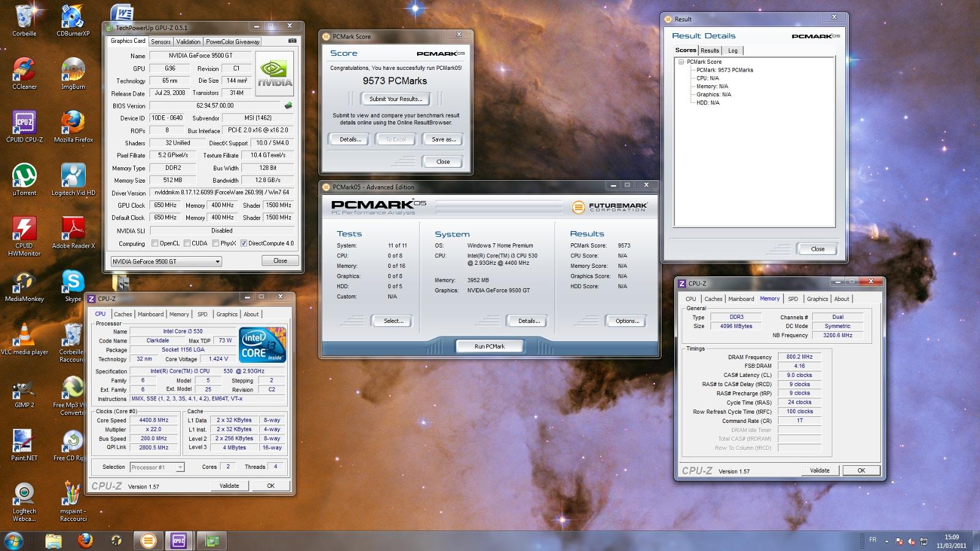Open Results tab in Result Details window

pyautogui.click(x=710, y=51)
